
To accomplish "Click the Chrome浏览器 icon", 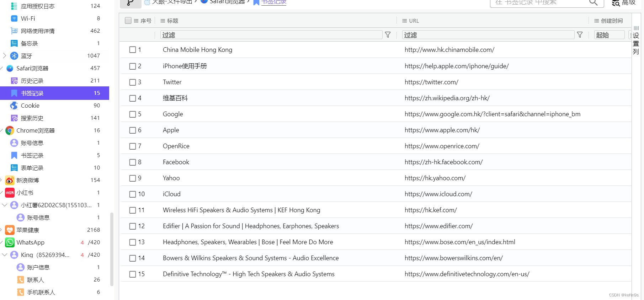I will tap(10, 130).
